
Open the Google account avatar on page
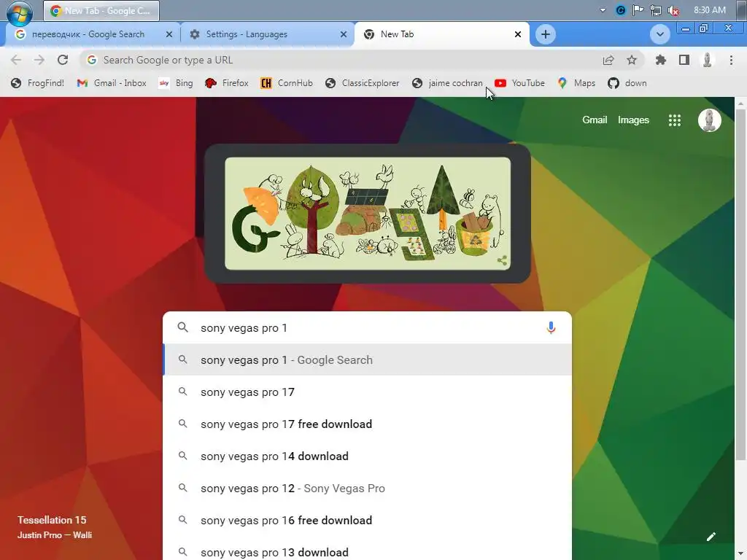click(709, 120)
